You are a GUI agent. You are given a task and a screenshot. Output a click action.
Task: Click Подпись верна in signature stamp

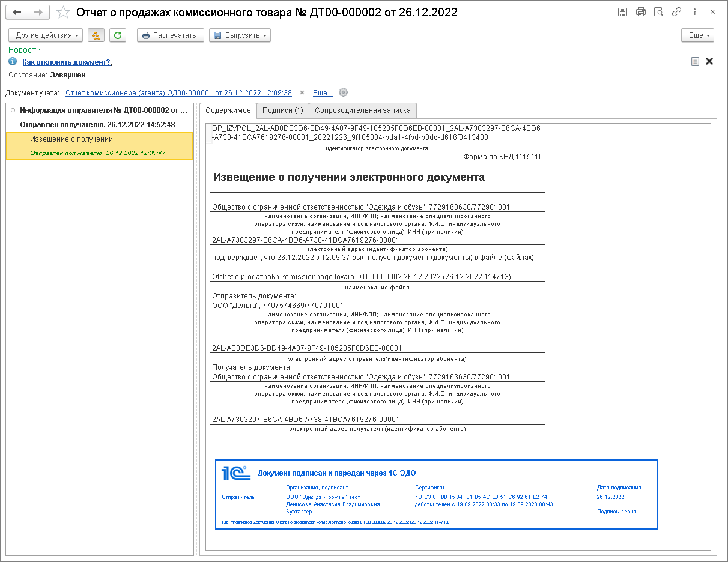tap(616, 512)
